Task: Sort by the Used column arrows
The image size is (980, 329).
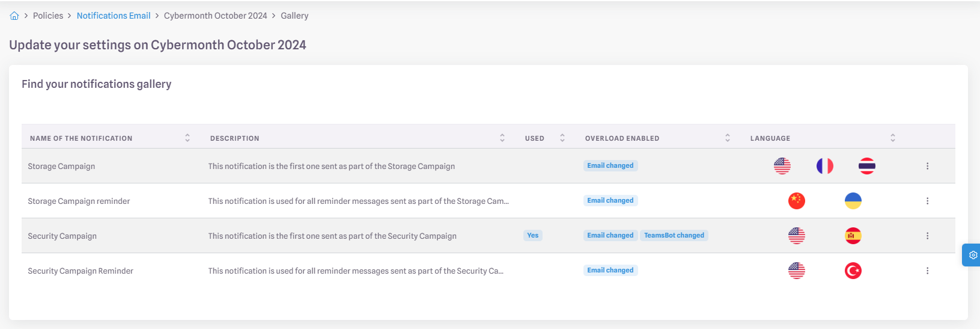Action: coord(562,138)
